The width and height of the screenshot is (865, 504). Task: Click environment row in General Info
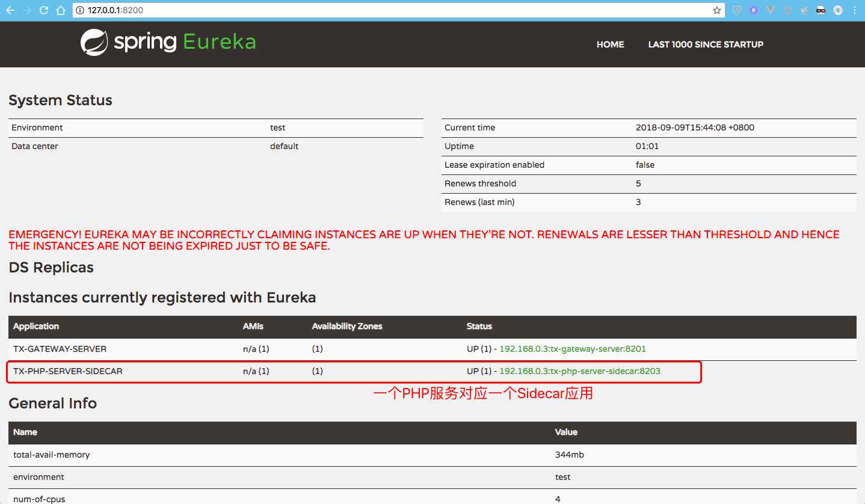[x=432, y=477]
